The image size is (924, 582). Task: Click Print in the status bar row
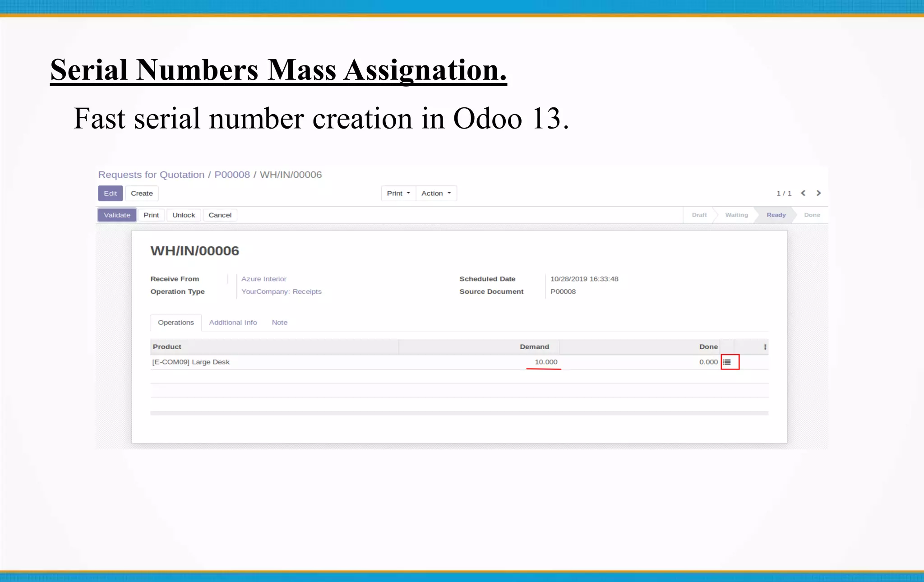151,215
